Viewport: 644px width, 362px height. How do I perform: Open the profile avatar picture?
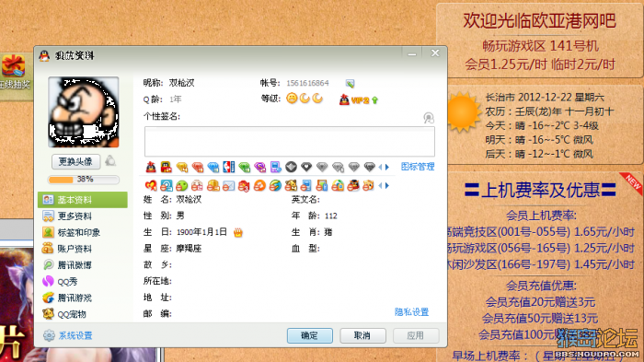pyautogui.click(x=84, y=111)
